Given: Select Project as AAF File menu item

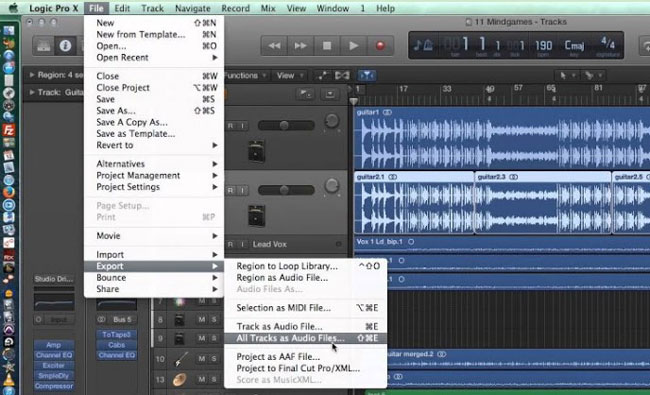Looking at the screenshot, I should pyautogui.click(x=306, y=357).
